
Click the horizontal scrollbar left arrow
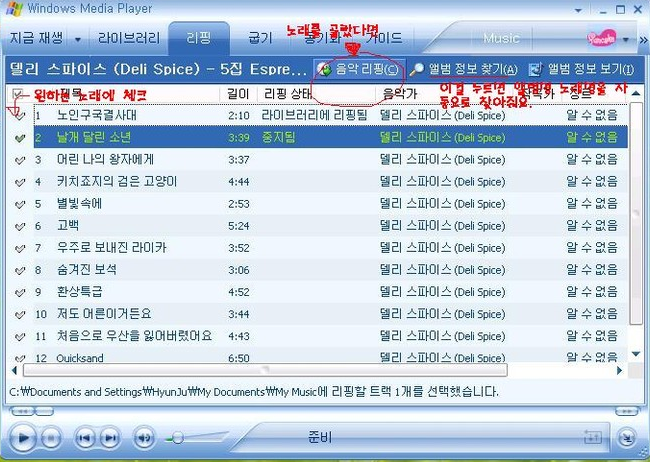(15, 370)
